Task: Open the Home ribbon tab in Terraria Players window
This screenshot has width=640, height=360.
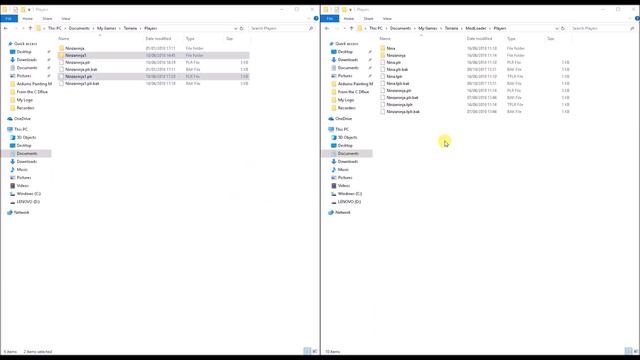Action: [27, 18]
